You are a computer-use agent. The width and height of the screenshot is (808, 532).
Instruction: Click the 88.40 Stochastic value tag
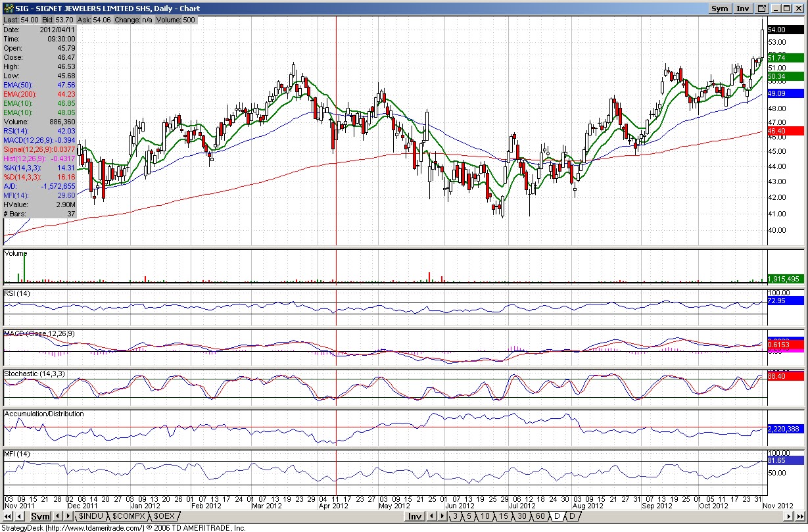click(x=786, y=375)
